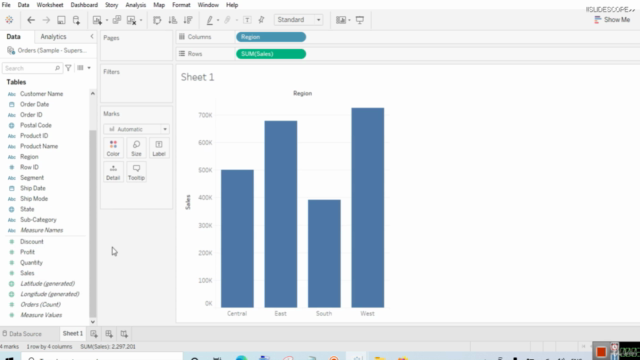Click the filter icon beside Search

[69, 68]
